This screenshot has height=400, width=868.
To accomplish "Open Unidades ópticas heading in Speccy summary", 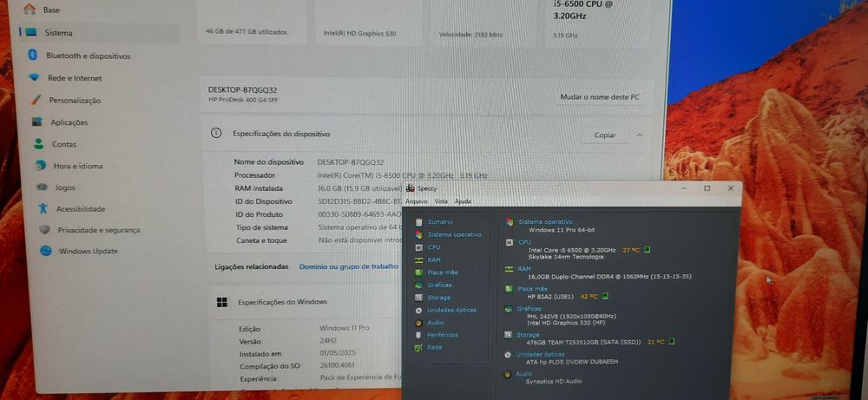I will (x=540, y=354).
